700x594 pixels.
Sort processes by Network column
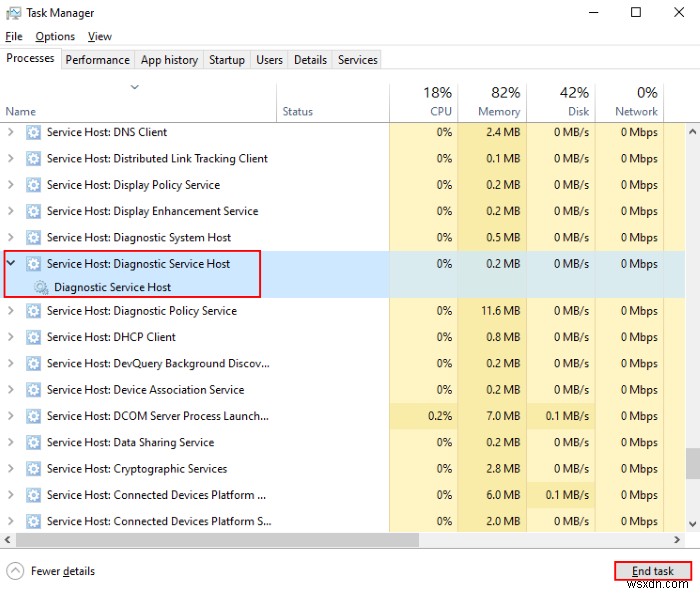629,103
